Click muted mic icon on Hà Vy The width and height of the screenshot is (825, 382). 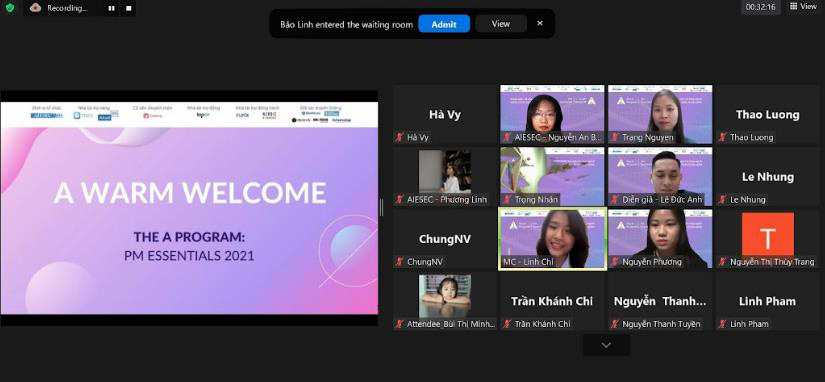400,137
